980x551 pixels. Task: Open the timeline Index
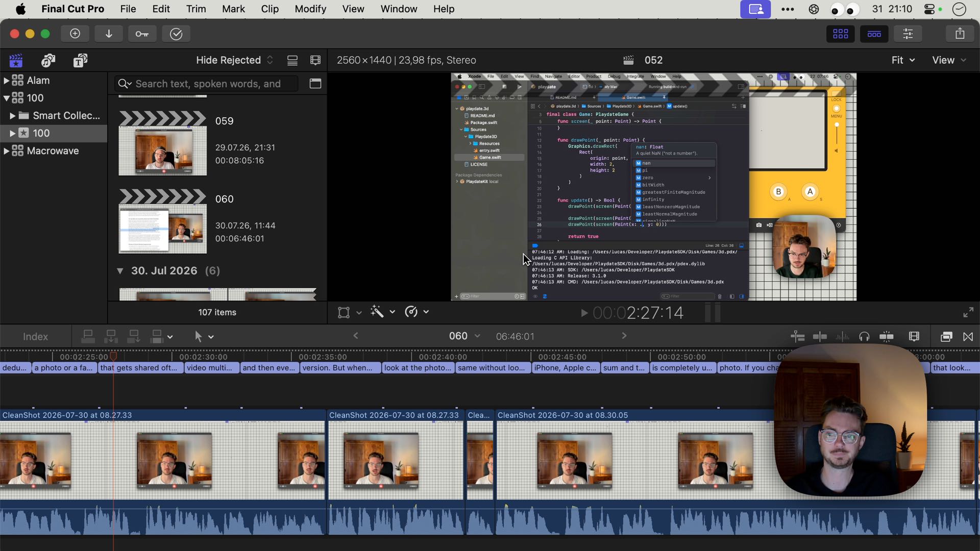[x=35, y=337]
